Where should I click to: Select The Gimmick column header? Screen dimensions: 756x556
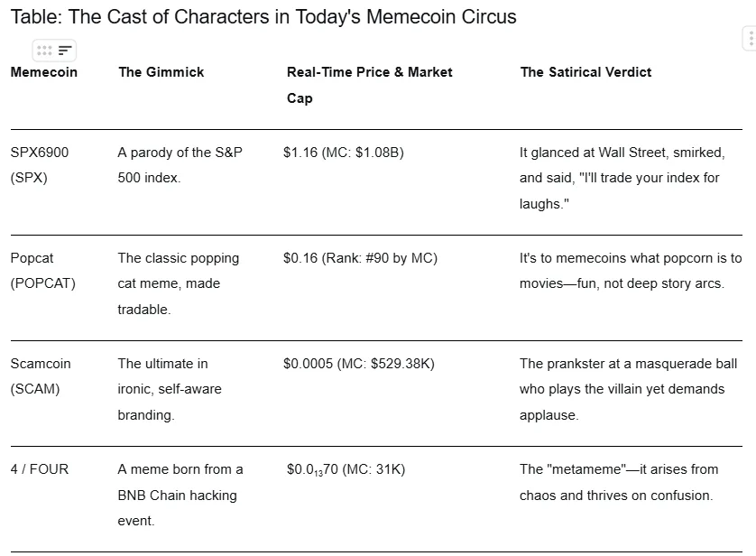[x=161, y=72]
